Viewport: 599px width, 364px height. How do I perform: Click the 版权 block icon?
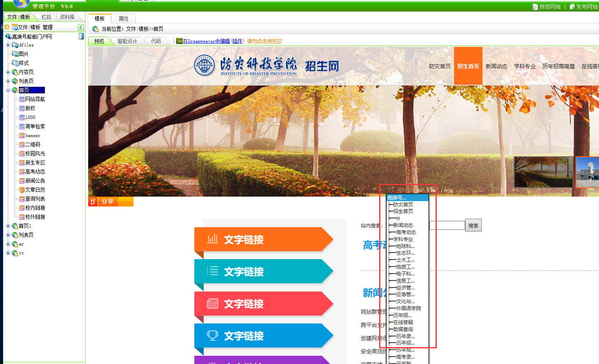coord(22,108)
